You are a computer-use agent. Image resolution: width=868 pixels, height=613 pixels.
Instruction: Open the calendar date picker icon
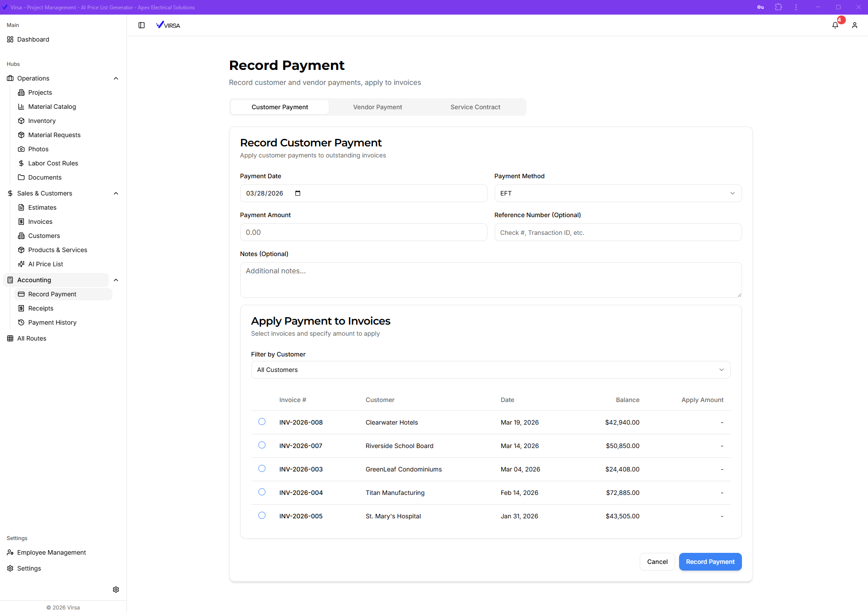point(298,193)
